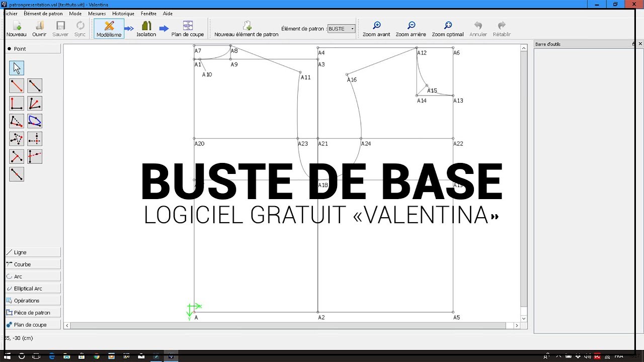Screen dimensions: 644x362
Task: Zoom in with Zoom avant
Action: (376, 29)
